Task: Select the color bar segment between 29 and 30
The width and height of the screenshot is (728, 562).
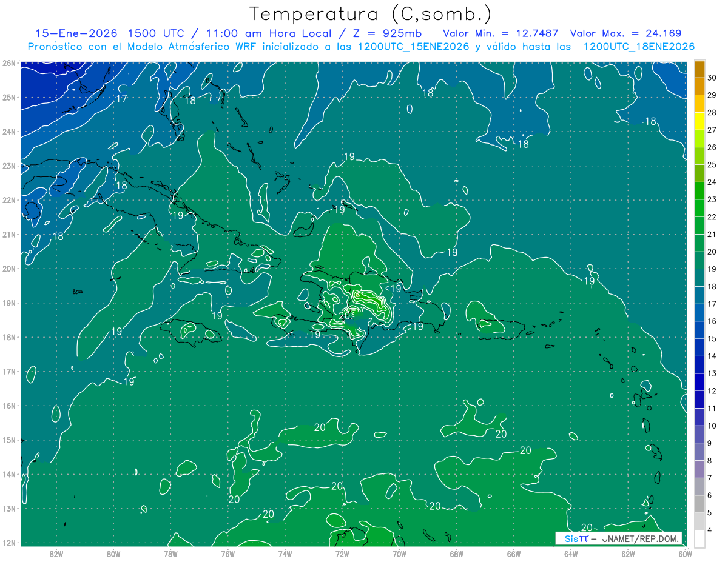Action: pyautogui.click(x=699, y=86)
